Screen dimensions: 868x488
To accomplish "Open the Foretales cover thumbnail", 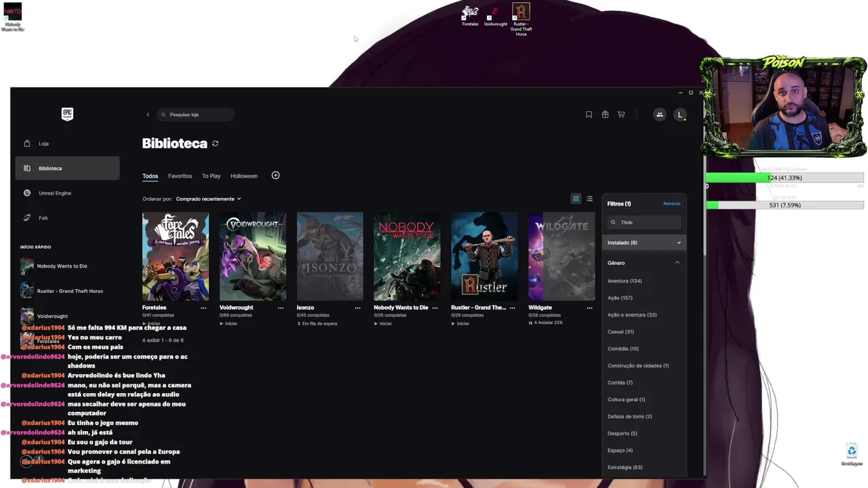I will 176,256.
